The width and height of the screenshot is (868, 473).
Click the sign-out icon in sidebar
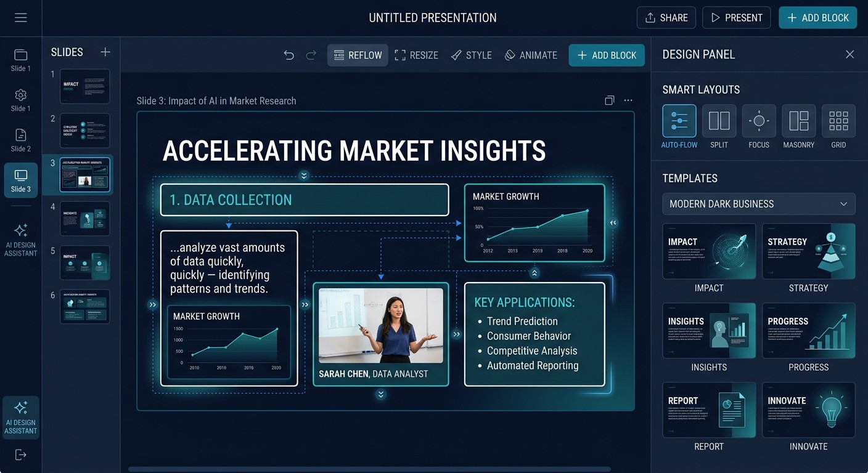coord(20,455)
